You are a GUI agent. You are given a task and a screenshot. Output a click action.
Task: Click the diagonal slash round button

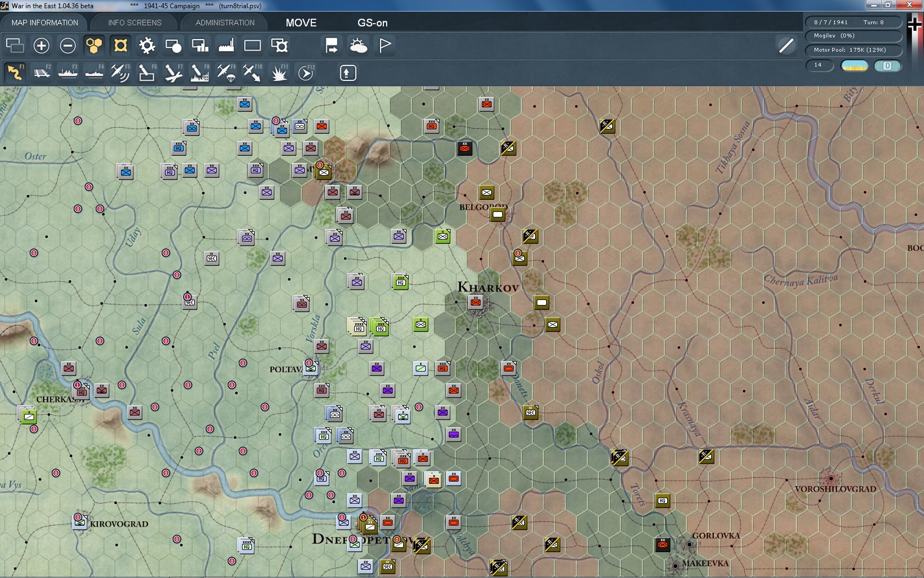click(x=787, y=45)
